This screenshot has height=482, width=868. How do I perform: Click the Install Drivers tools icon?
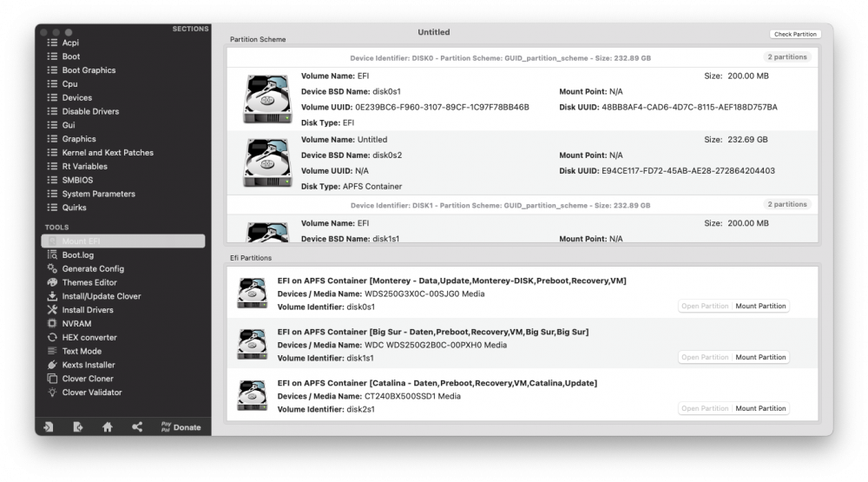point(52,310)
